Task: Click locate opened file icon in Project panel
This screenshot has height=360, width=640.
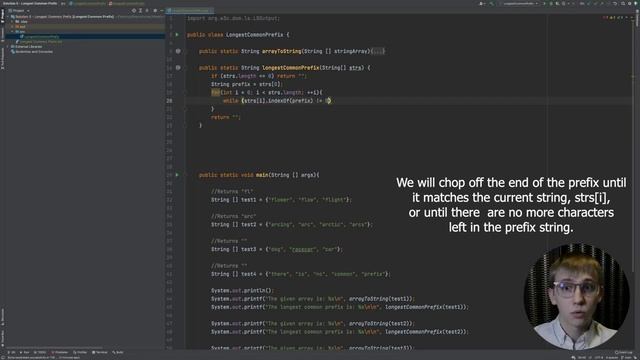Action: (x=134, y=10)
